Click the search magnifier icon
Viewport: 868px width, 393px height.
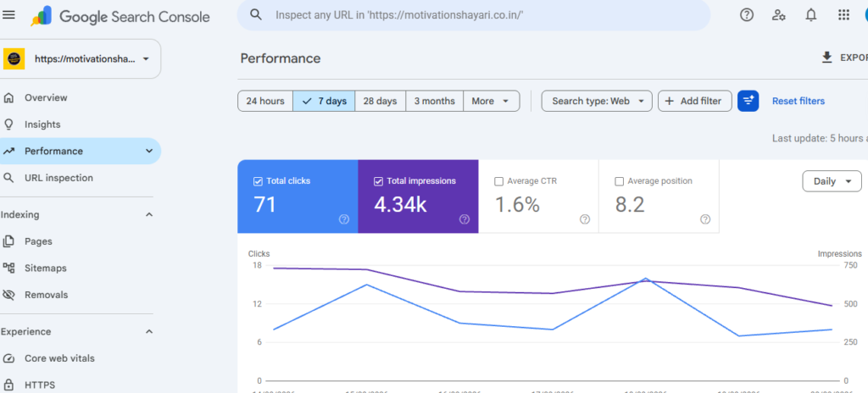[256, 15]
